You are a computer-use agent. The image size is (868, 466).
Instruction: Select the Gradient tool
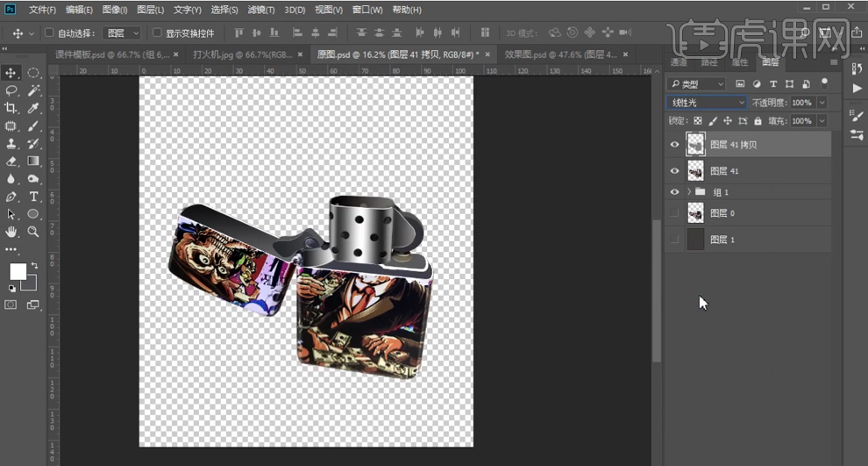click(33, 161)
